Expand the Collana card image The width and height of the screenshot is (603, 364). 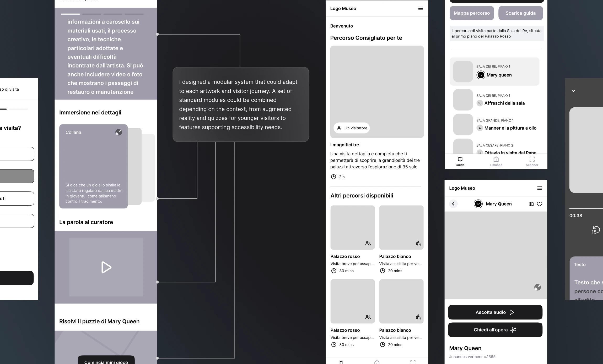pos(119,132)
